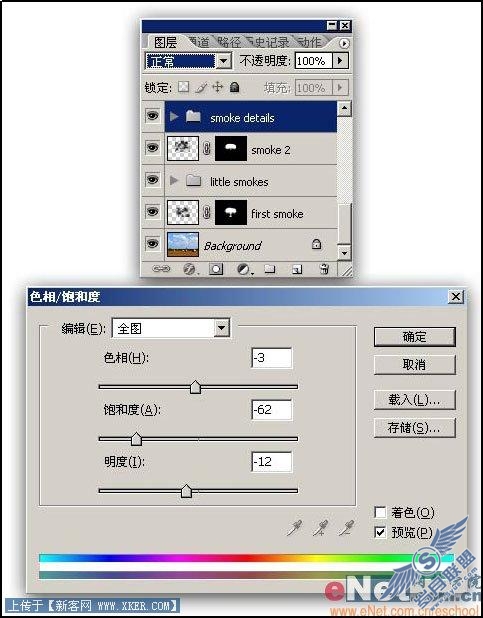The image size is (483, 618).
Task: Open new adjustment layer icon menu
Action: [x=244, y=270]
